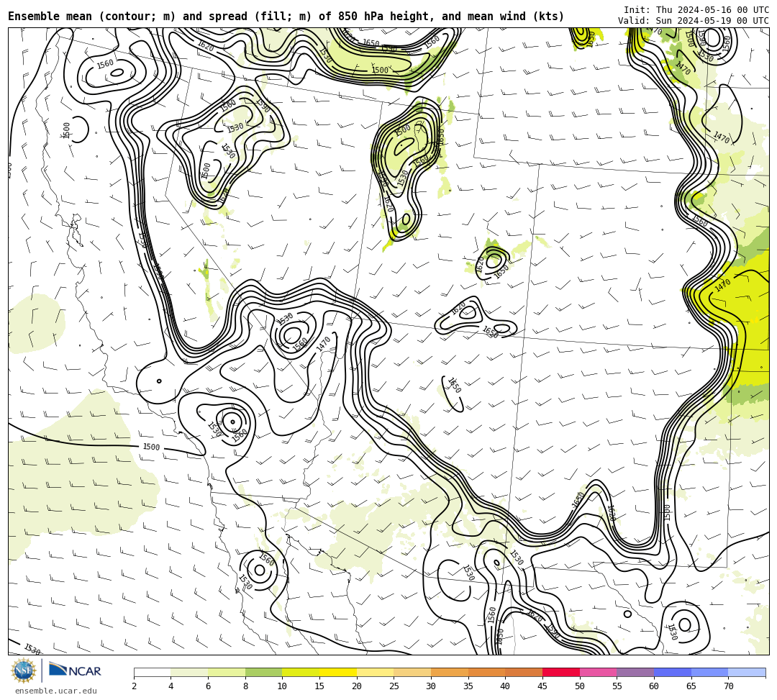This screenshot has height=700, width=777.
Task: Click the blue 60-65 color bar segment
Action: click(x=673, y=672)
